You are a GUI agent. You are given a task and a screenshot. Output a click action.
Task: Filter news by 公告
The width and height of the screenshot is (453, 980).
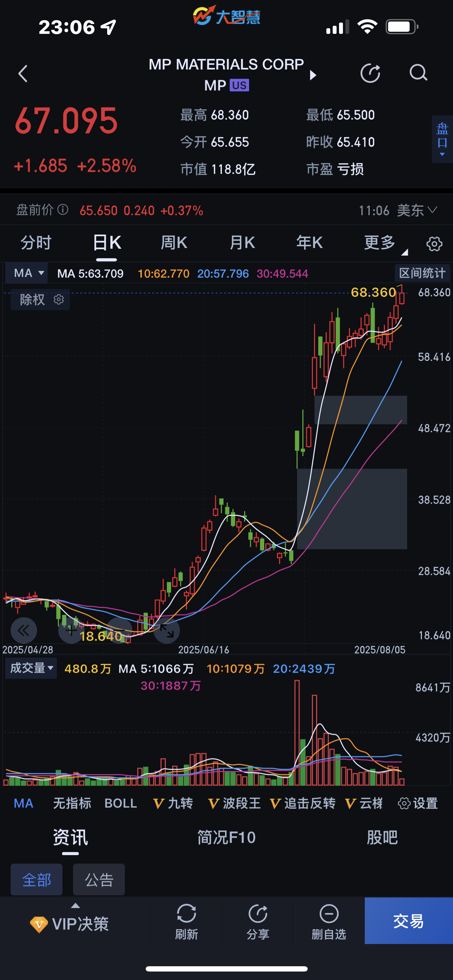coord(99,879)
